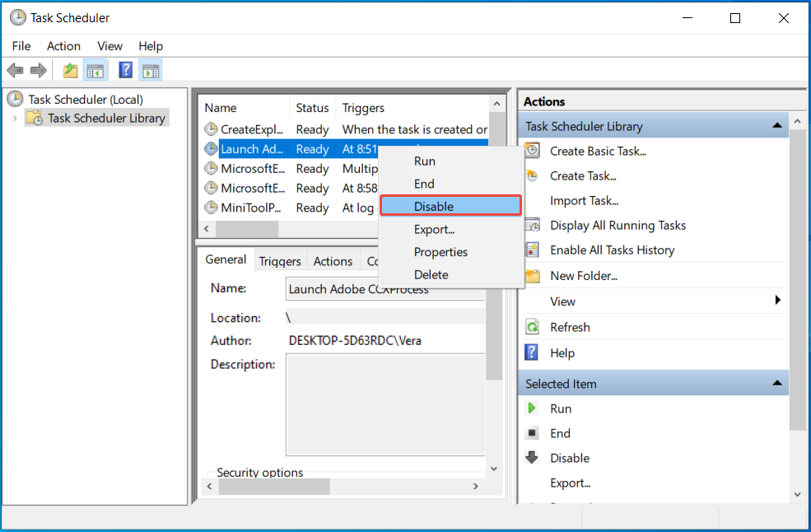Select the Import Task icon
Viewport: 811px width, 532px height.
click(533, 200)
